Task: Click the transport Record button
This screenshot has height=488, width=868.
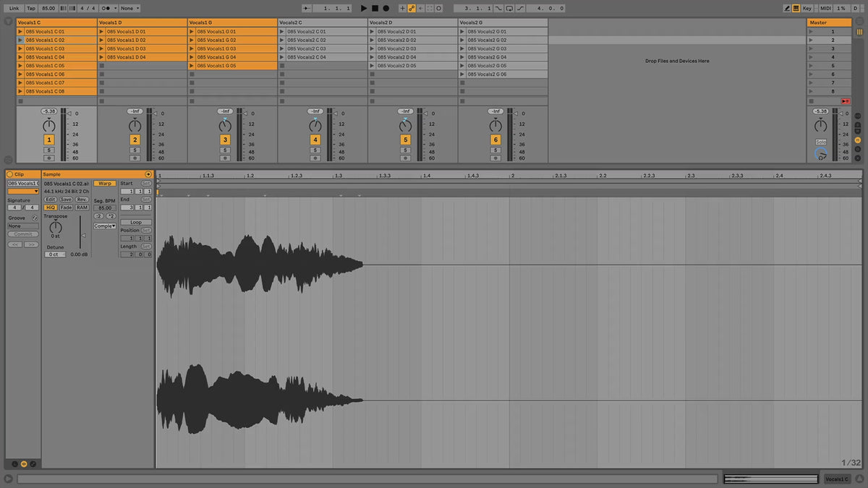Action: click(x=386, y=8)
